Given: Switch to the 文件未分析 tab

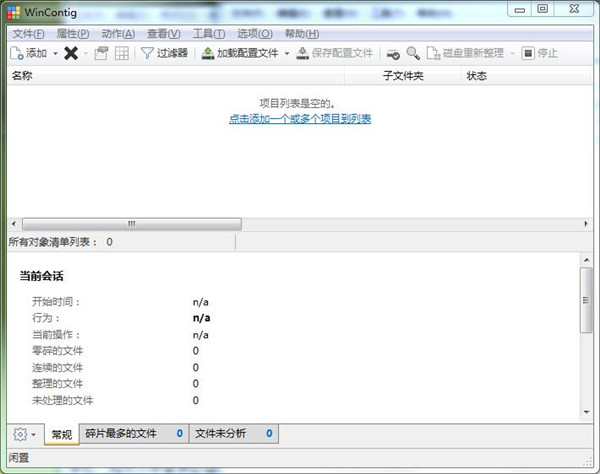Looking at the screenshot, I should [234, 433].
